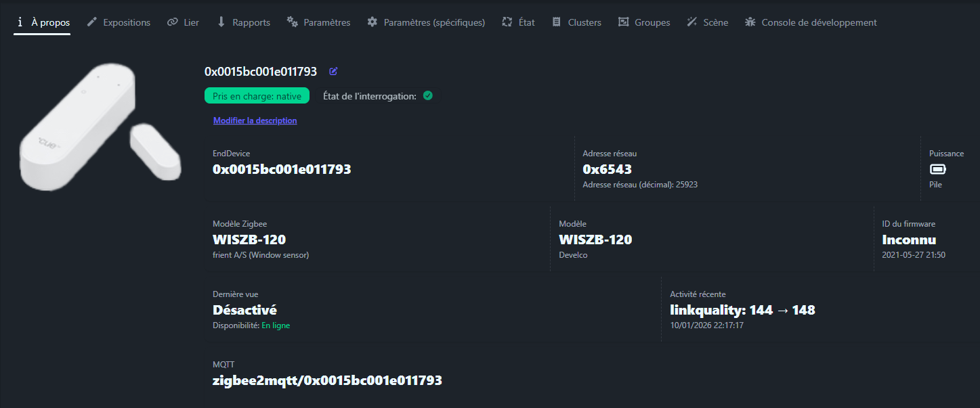
Task: Click the zigbee2mqtt MQTT topic text
Action: point(327,380)
